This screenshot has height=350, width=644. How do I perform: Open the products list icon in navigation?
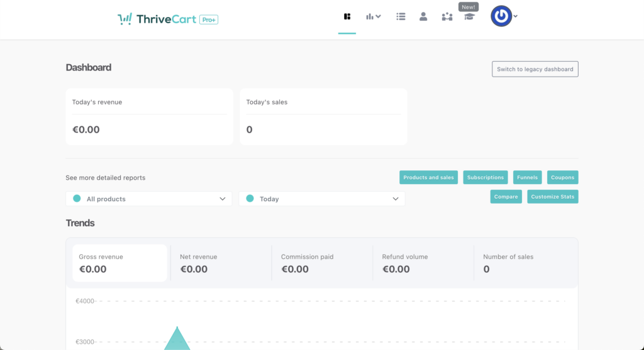(401, 17)
